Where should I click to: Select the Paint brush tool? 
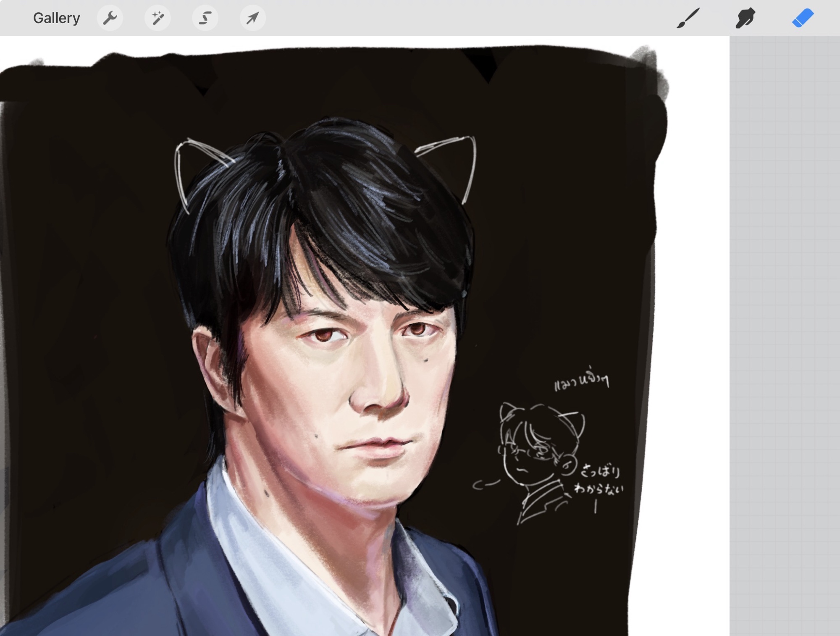(x=688, y=18)
